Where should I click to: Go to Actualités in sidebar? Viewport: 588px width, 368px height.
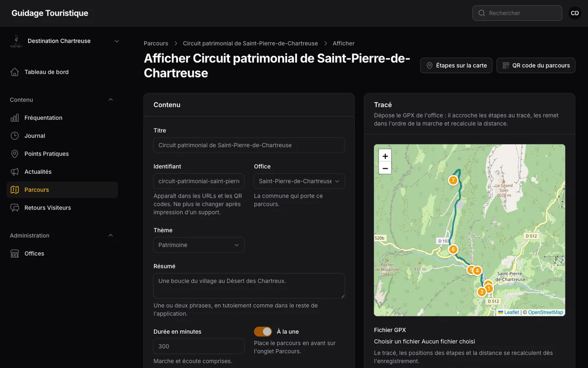pos(62,172)
